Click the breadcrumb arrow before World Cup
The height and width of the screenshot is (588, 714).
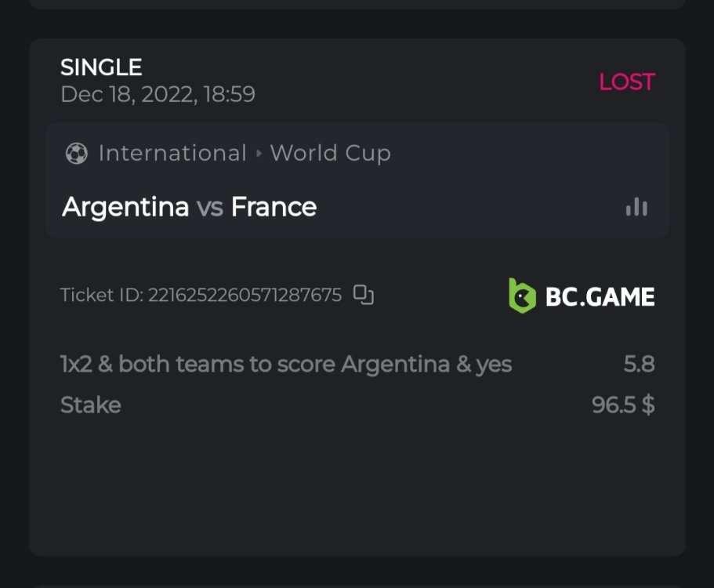click(x=259, y=154)
